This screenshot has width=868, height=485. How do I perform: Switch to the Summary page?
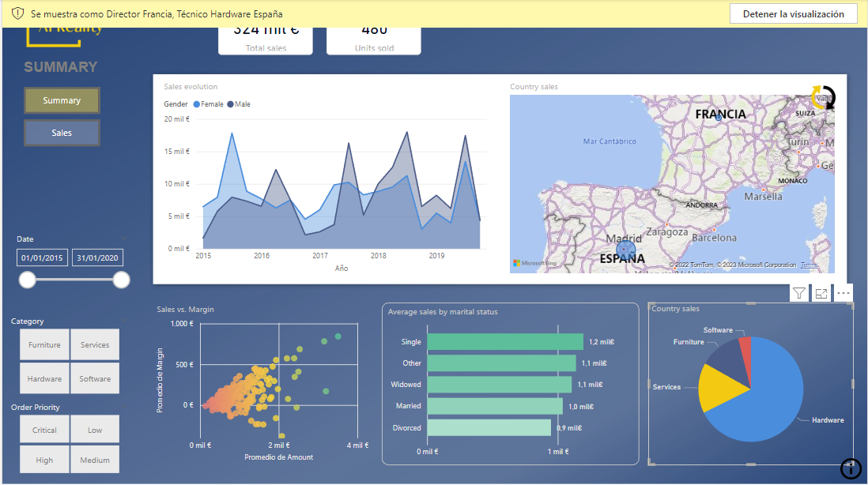(x=62, y=100)
